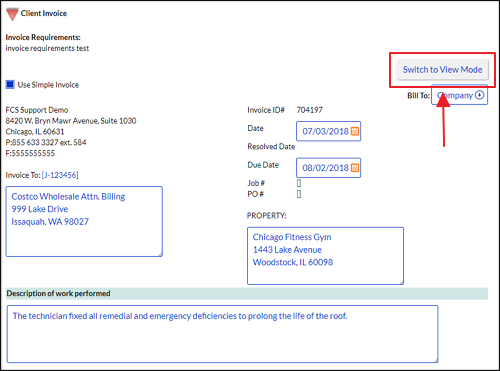The height and width of the screenshot is (371, 500).
Task: Collapse the Client Invoice section triangle
Action: coord(12,14)
